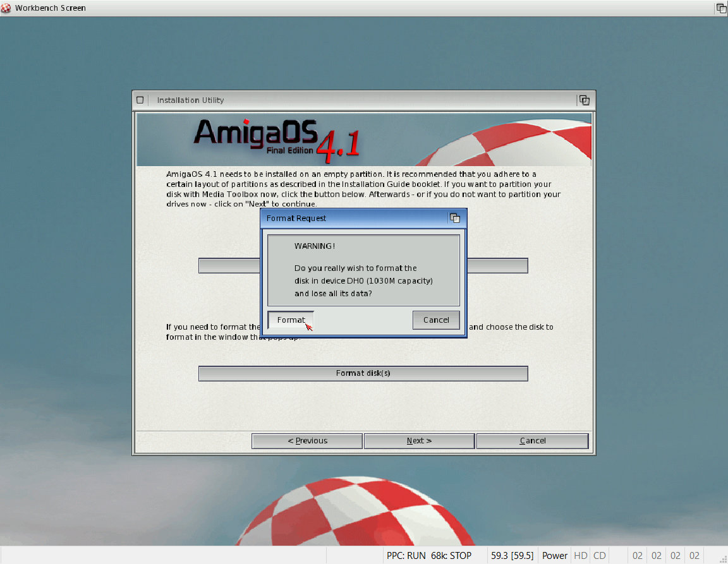Click the PPC: RUN 68k: STOP status

coord(429,556)
